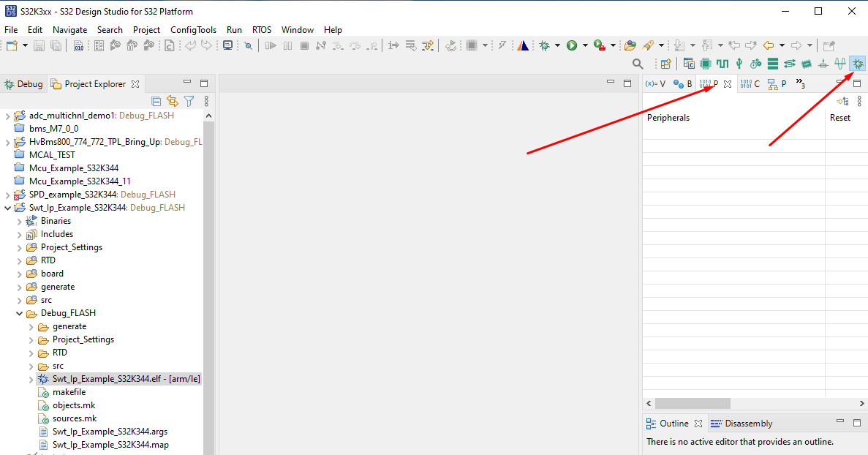This screenshot has width=868, height=455.
Task: Open the External Tools dropdown arrow
Action: pos(613,45)
